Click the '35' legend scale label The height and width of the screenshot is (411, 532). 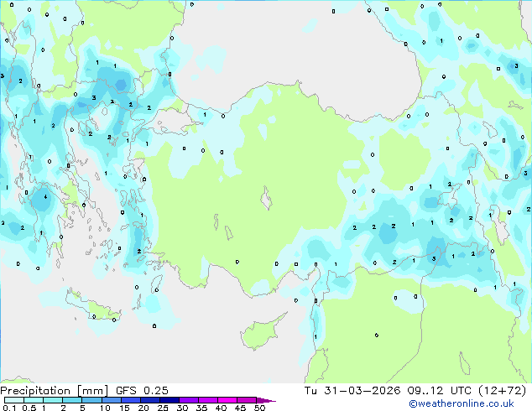(201, 408)
